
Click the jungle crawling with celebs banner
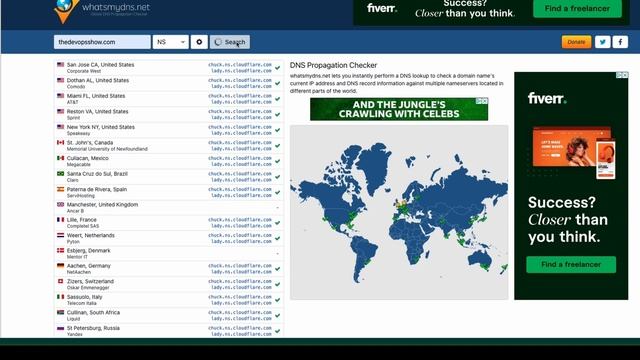click(x=399, y=109)
